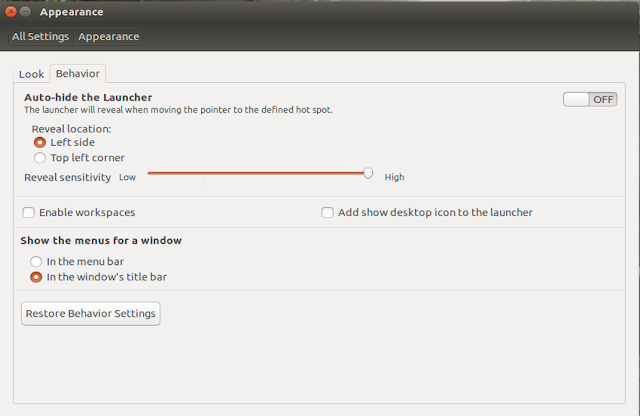Screen dimensions: 640x416
Task: Click the High label beside sensitivity slider
Action: point(394,177)
